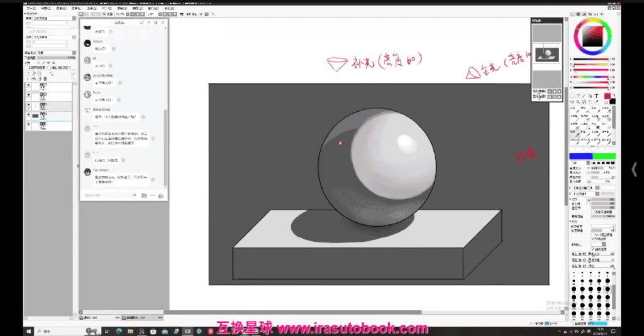Hide the bottom layer with eye icon
This screenshot has width=644, height=336.
tap(29, 124)
